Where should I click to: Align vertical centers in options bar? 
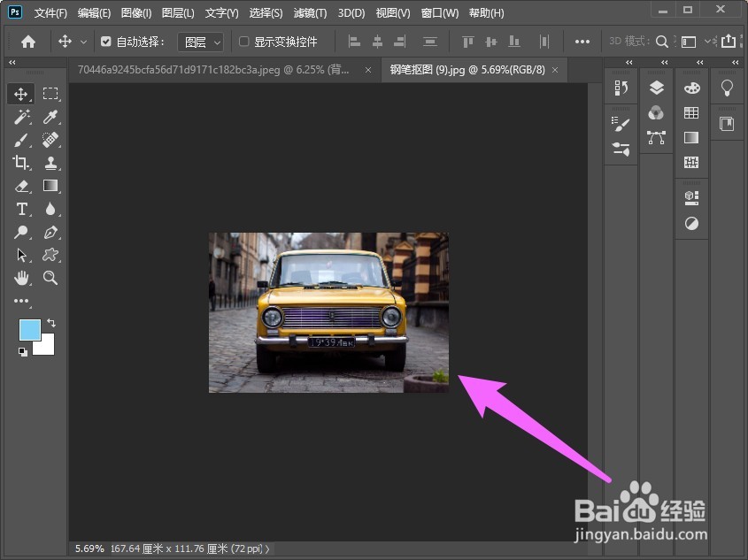point(491,42)
